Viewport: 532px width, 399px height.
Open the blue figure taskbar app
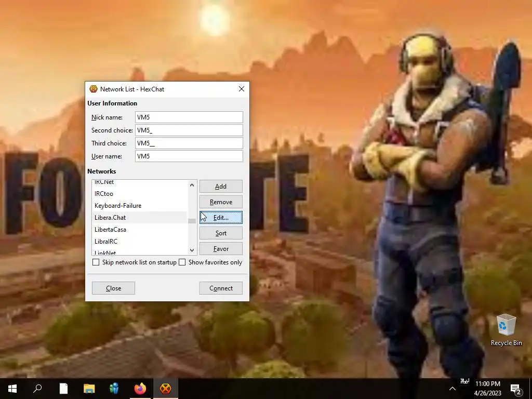[114, 389]
